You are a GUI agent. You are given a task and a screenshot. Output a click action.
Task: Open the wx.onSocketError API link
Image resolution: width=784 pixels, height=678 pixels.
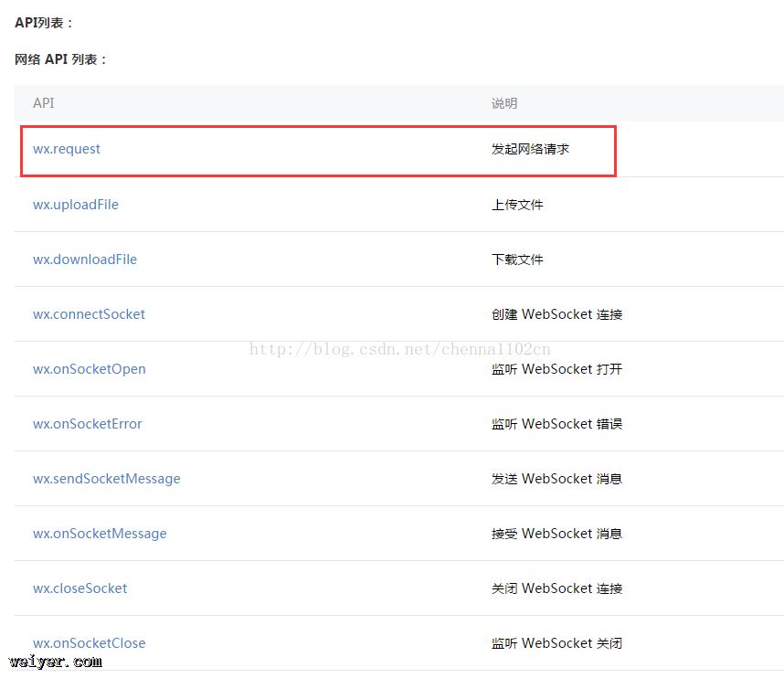(x=88, y=424)
